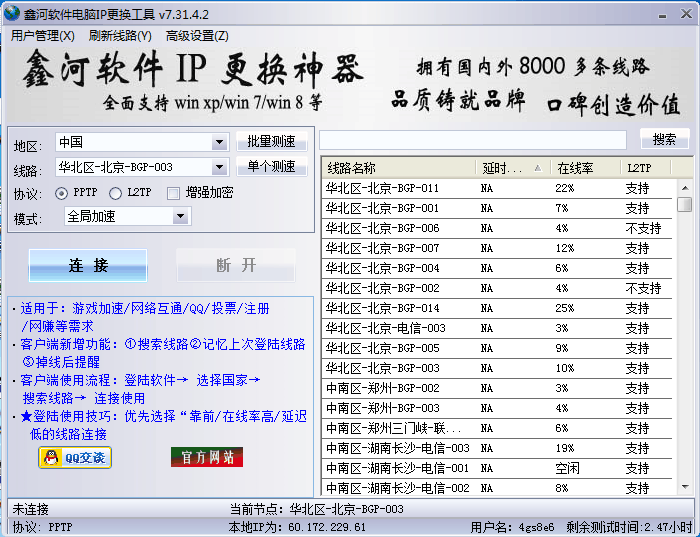Select row 中南区-郑州三门峡-联...
The width and height of the screenshot is (700, 537).
497,429
